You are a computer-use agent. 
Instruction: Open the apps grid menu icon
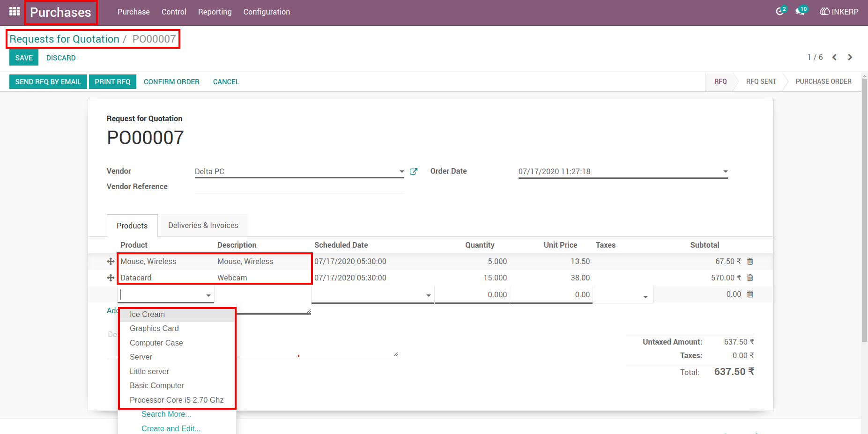click(15, 11)
